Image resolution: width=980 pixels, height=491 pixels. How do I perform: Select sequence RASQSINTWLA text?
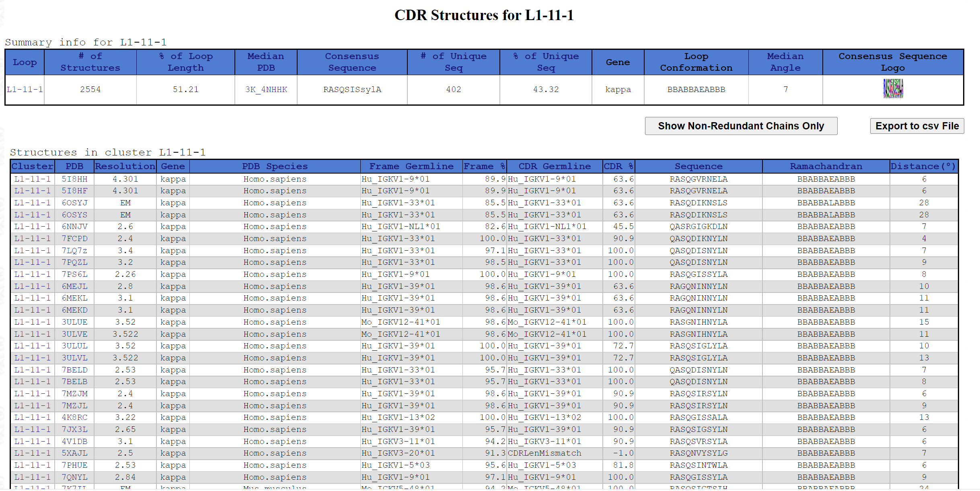pyautogui.click(x=699, y=465)
